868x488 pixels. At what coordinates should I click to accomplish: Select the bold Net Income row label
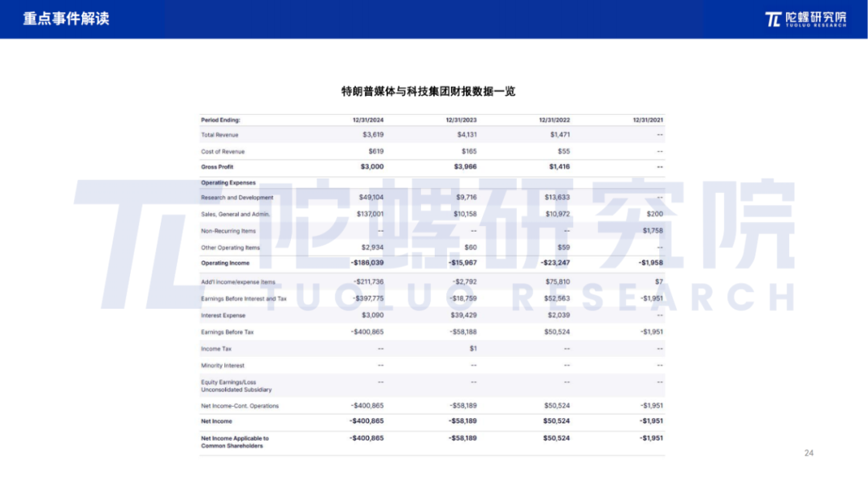tap(216, 421)
